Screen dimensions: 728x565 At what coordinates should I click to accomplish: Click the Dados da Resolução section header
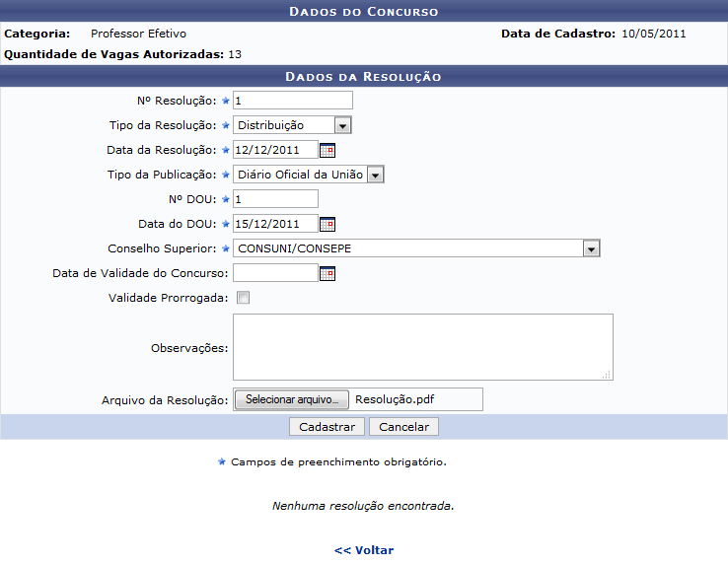363,76
